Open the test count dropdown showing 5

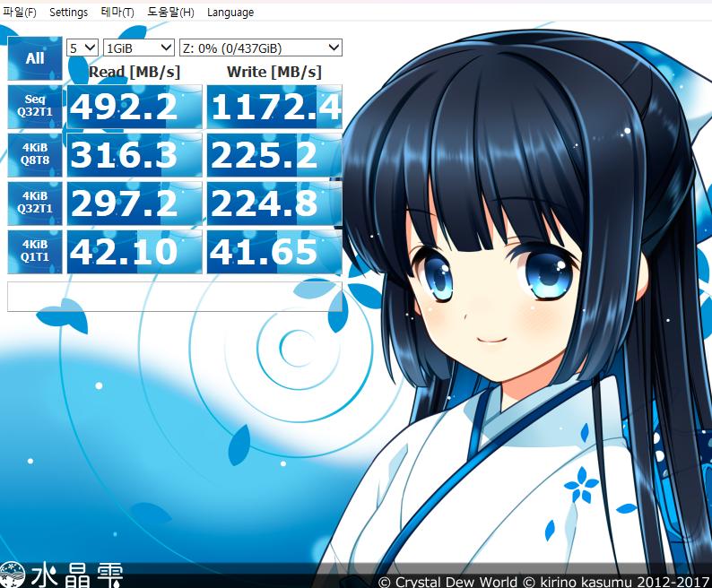pyautogui.click(x=82, y=48)
